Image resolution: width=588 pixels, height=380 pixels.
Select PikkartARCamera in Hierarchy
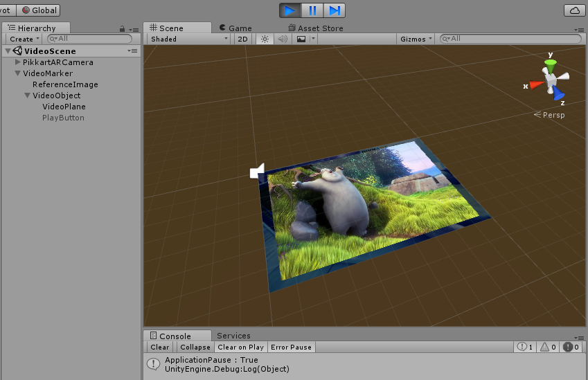[57, 62]
